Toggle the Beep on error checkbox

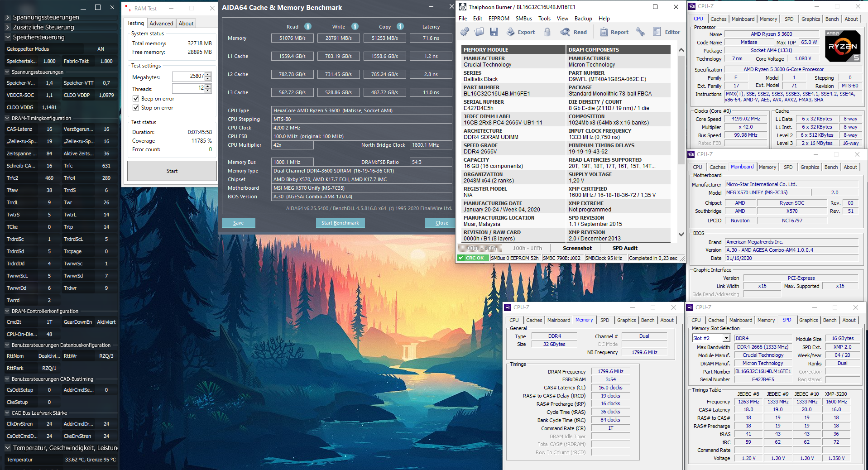[136, 99]
